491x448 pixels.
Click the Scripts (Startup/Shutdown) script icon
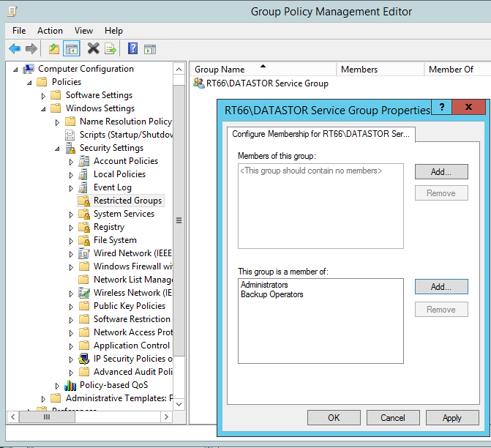(70, 135)
